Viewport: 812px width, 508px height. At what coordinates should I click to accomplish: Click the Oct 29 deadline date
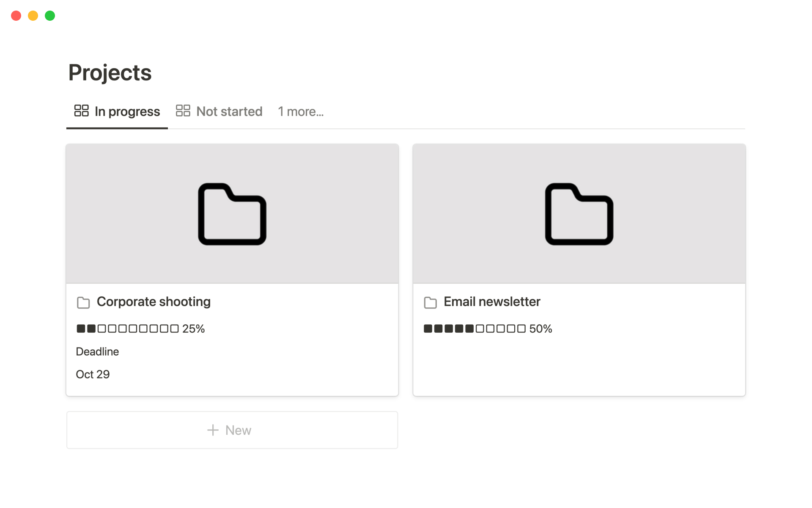[93, 374]
